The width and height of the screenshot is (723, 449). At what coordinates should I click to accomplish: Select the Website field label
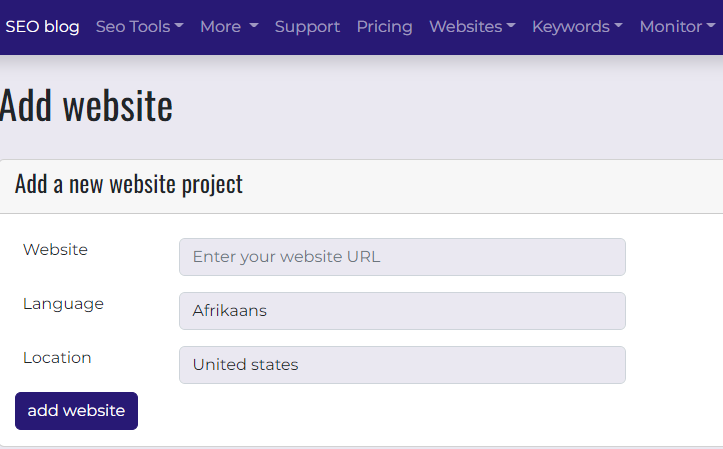55,249
